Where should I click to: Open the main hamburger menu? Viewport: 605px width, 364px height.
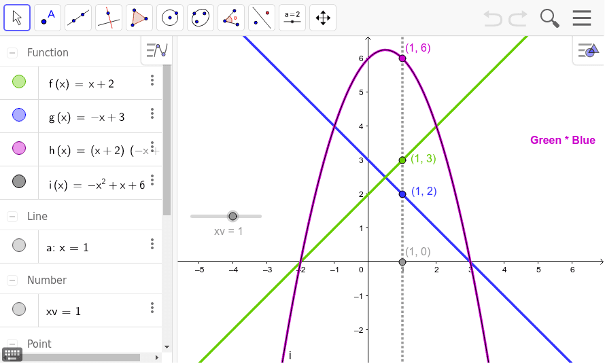tap(582, 18)
